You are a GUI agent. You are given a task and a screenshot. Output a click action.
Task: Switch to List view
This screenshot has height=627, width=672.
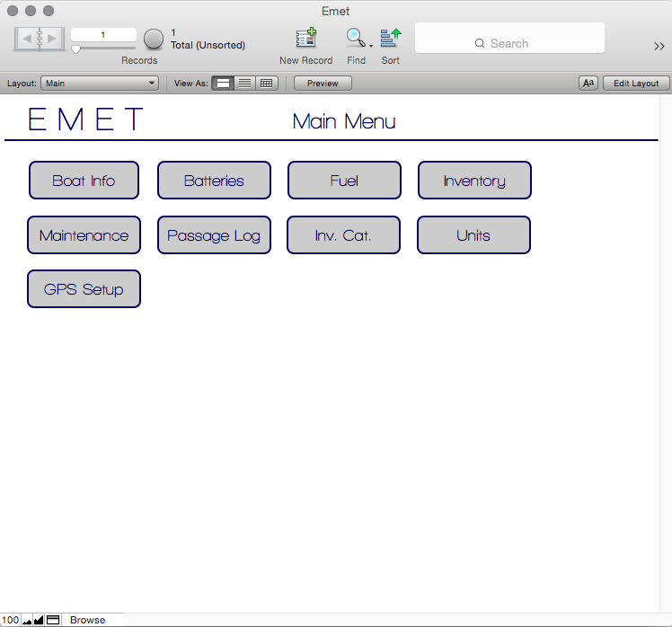244,84
